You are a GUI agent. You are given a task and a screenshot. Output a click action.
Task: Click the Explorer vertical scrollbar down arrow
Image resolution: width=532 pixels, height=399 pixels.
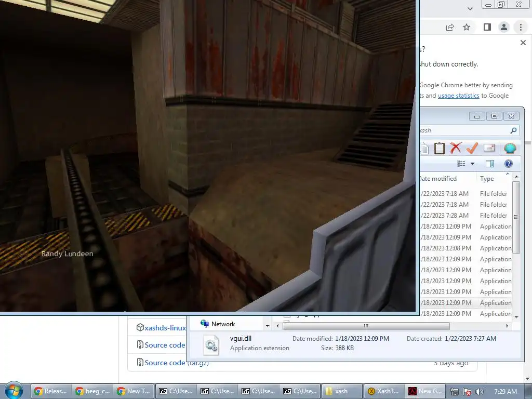point(516,317)
